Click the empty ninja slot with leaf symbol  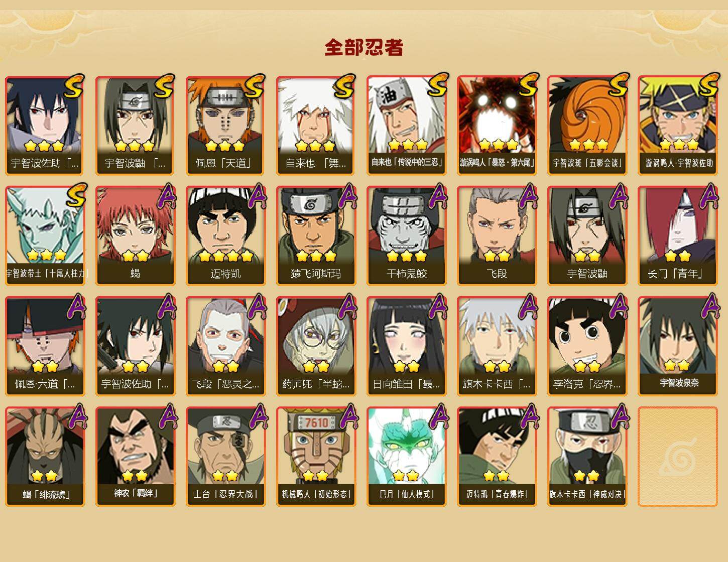(x=677, y=457)
